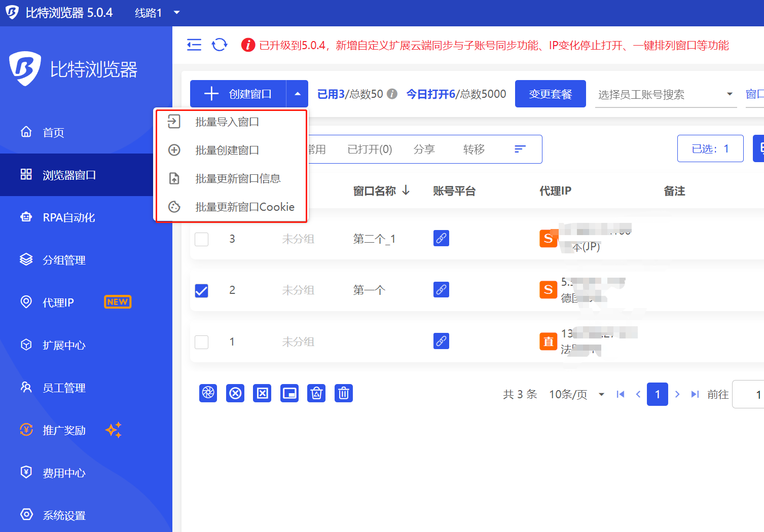
Task: Click the 账号平台 column header
Action: tap(454, 191)
